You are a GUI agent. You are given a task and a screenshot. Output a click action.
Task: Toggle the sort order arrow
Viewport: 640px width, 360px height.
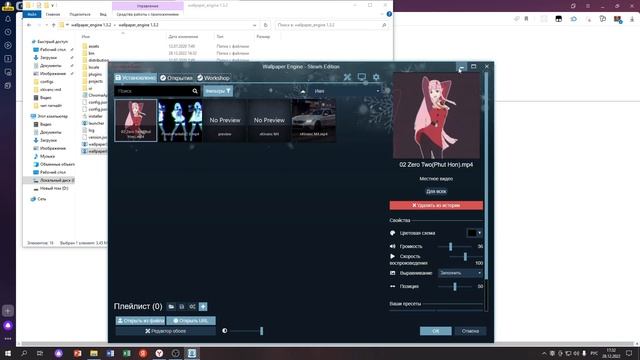303,91
